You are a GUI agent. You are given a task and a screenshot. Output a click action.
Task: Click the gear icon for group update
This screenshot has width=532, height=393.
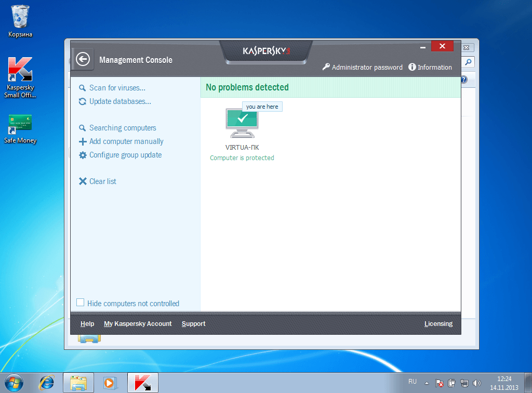point(83,155)
